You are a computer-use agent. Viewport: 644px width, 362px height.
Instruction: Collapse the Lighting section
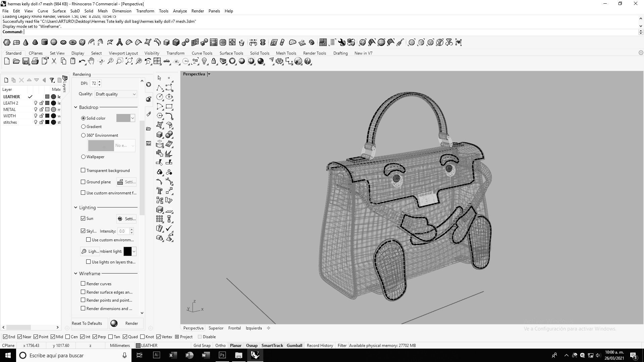click(75, 208)
